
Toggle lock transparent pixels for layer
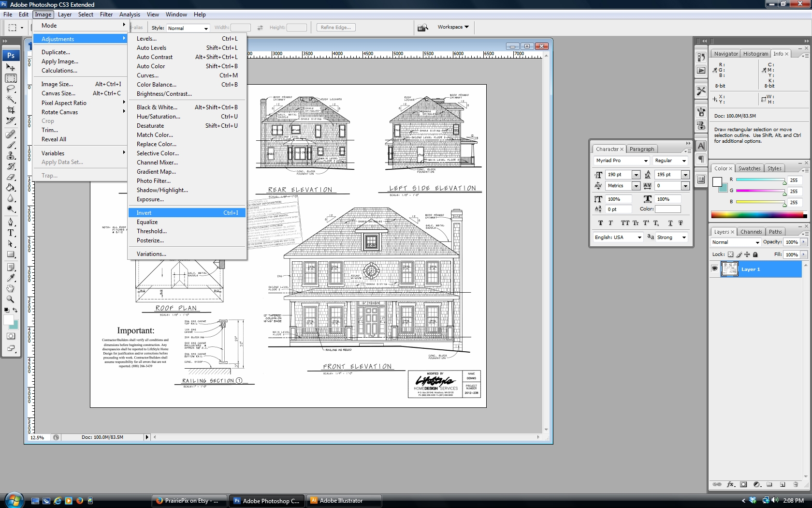731,254
